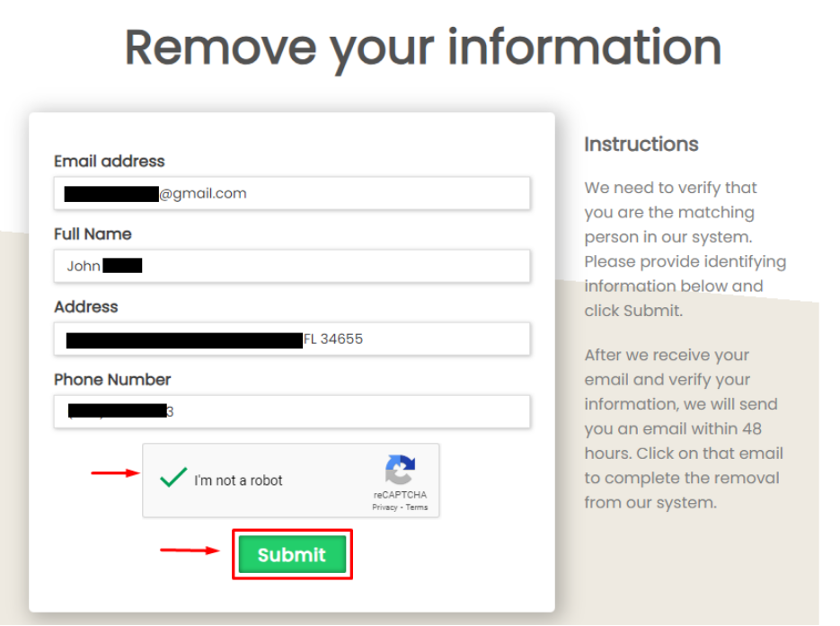The image size is (840, 626).
Task: Click the I'm not a robot text
Action: pyautogui.click(x=238, y=481)
